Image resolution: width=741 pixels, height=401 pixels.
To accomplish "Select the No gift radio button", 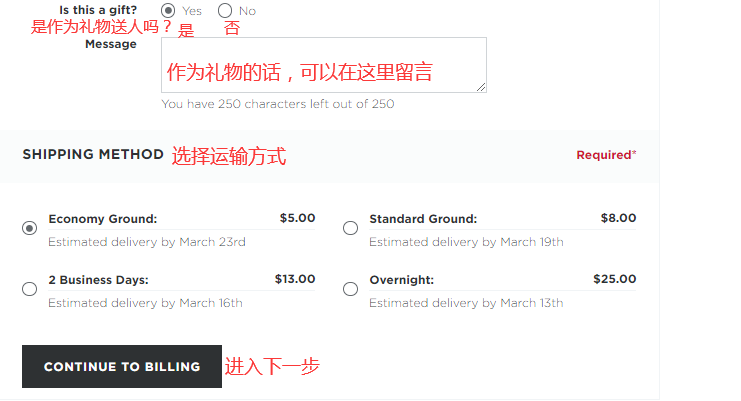I will 225,10.
